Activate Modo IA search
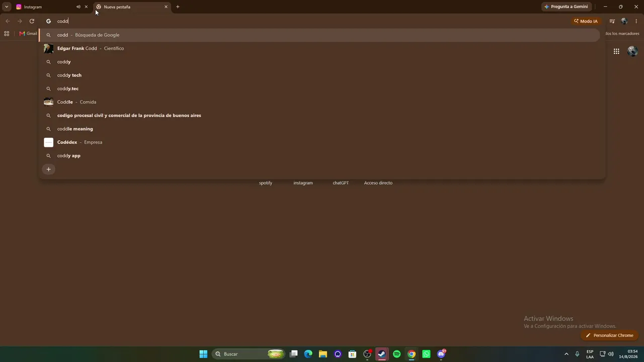Image resolution: width=644 pixels, height=362 pixels. click(x=586, y=21)
